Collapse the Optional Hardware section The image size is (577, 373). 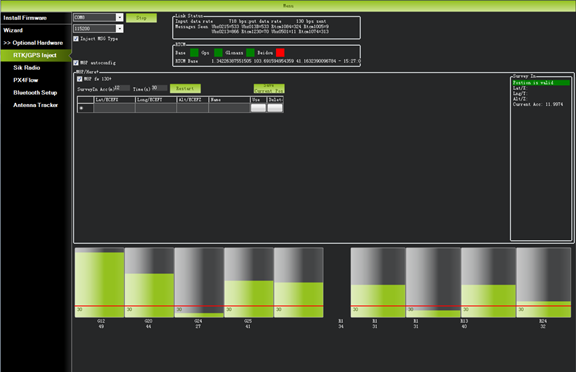point(33,43)
